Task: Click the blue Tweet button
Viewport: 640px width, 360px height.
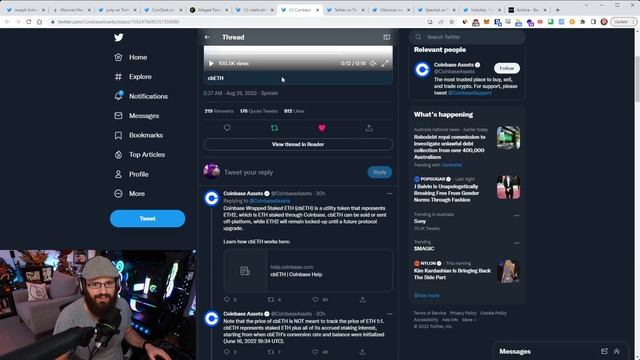Action: pos(147,219)
